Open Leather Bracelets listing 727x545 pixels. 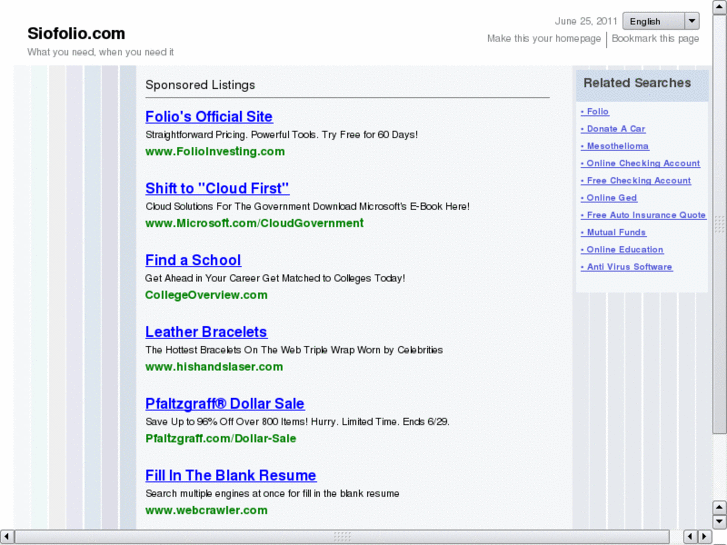[x=206, y=332]
